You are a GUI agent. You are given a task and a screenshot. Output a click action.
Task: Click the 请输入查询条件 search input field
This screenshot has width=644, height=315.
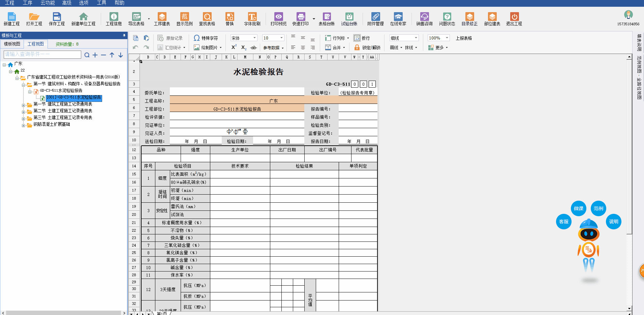coord(42,54)
